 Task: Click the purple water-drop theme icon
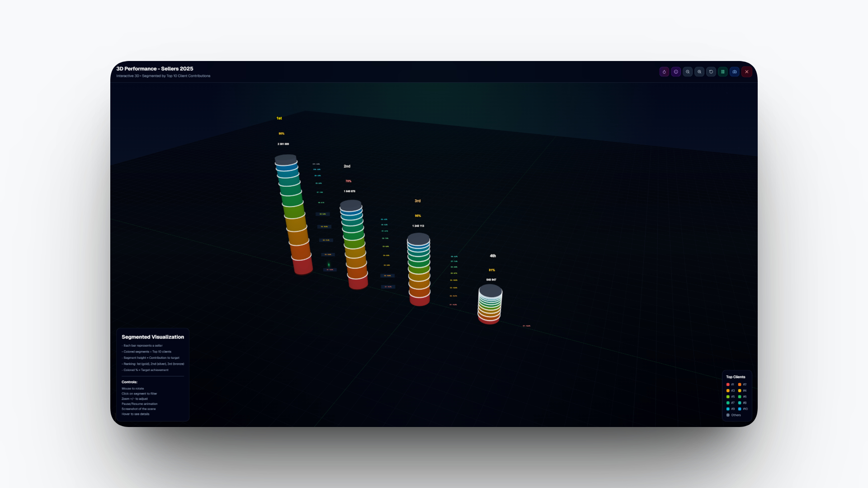pos(664,72)
